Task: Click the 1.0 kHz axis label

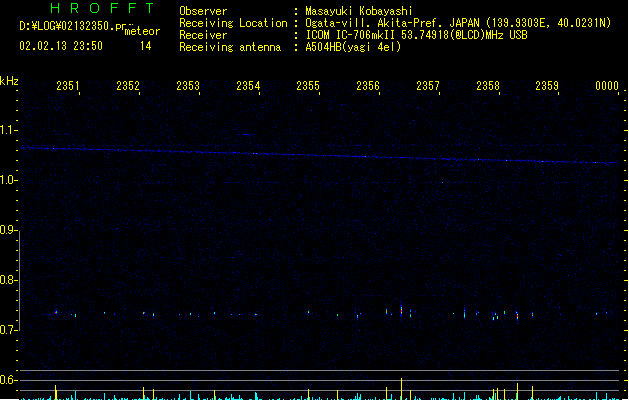Action: pos(8,180)
